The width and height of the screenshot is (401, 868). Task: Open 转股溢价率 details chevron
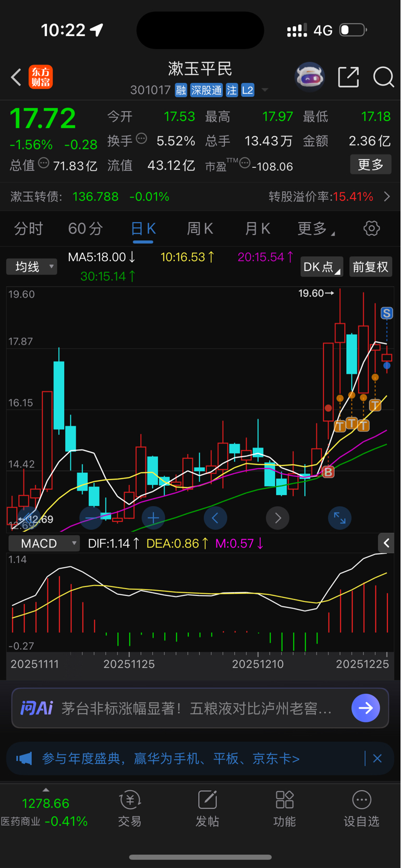click(x=387, y=197)
